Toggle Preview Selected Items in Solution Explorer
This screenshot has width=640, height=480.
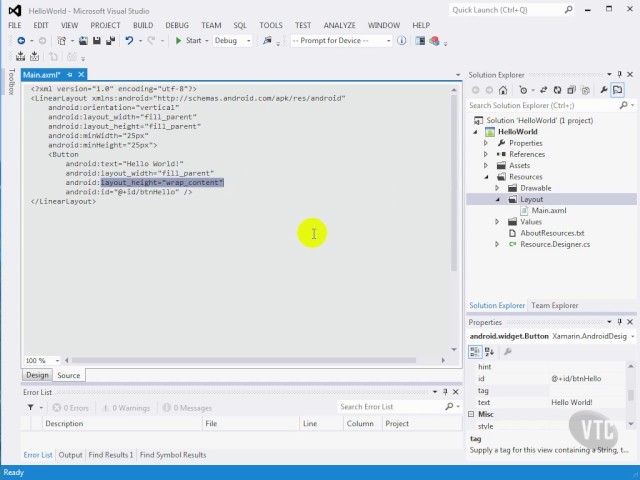(618, 90)
